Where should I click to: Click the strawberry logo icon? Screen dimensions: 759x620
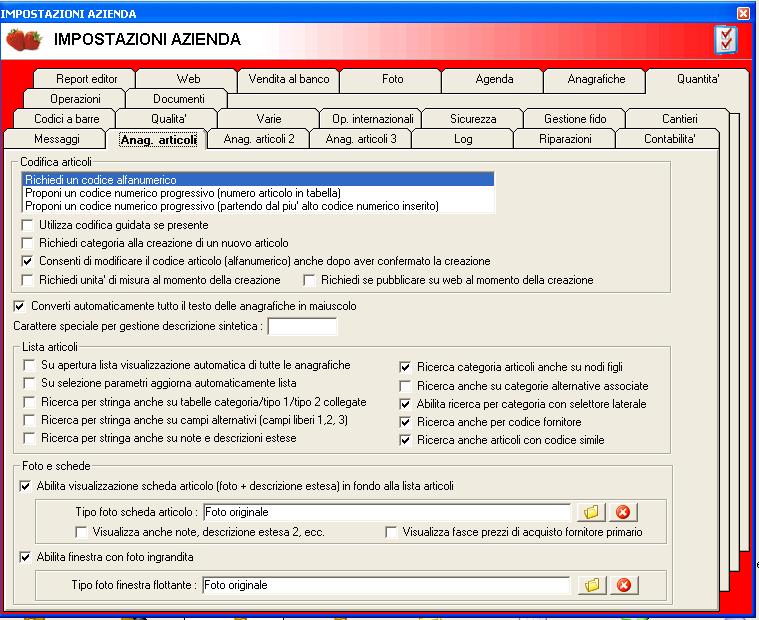point(24,40)
